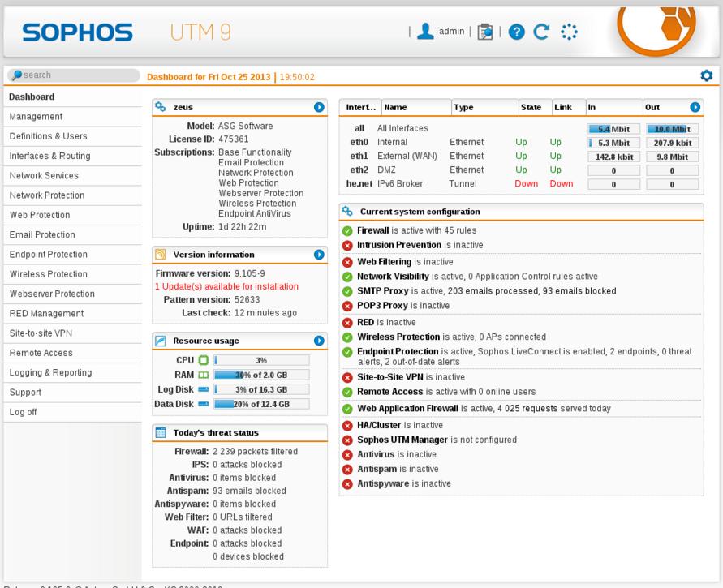Click the Uptime value 1d 22h 22m
Screen dimensions: 723x588
coord(242,227)
